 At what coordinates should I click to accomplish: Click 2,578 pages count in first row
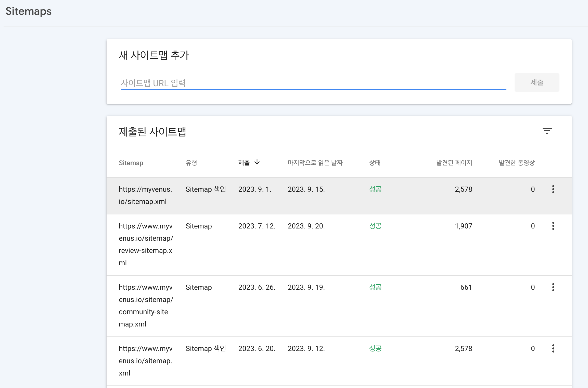(463, 189)
